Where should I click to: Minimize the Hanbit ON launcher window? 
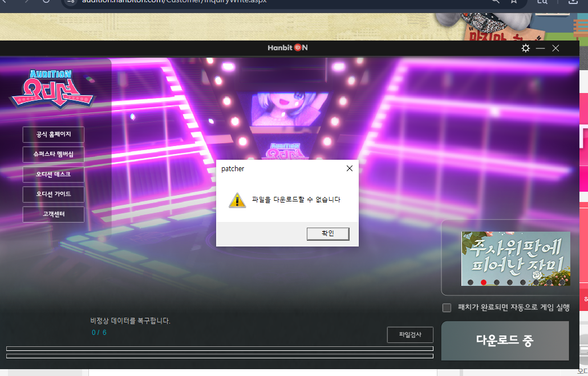pyautogui.click(x=540, y=48)
